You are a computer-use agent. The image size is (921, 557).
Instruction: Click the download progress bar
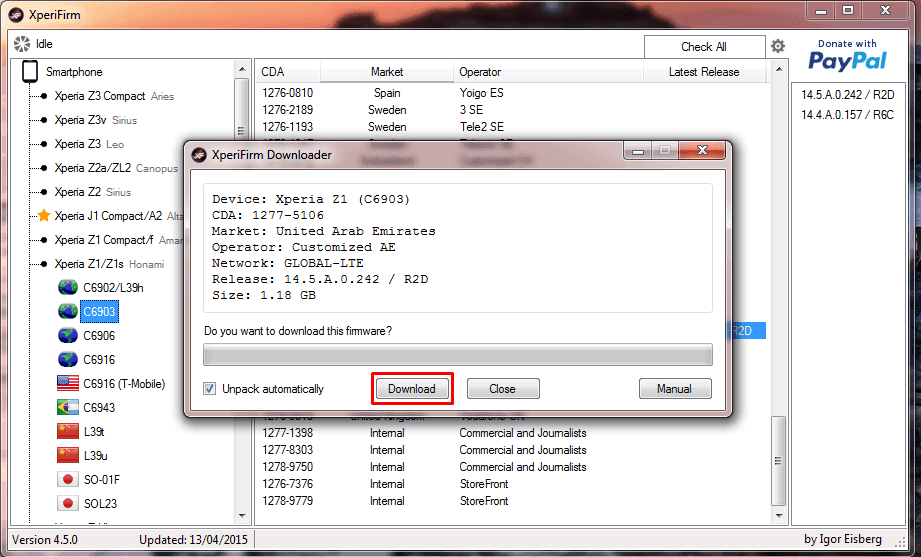(458, 355)
